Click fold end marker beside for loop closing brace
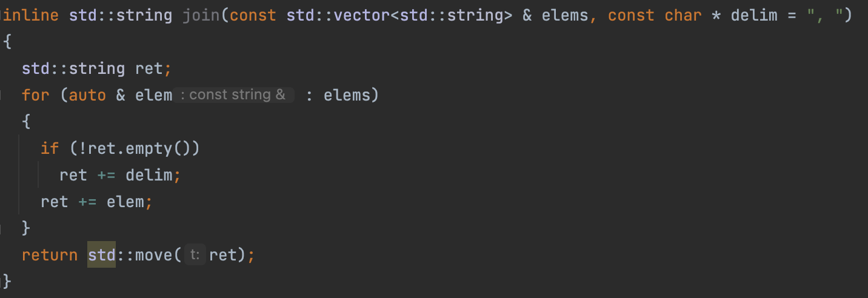868x298 pixels. pos(1,228)
